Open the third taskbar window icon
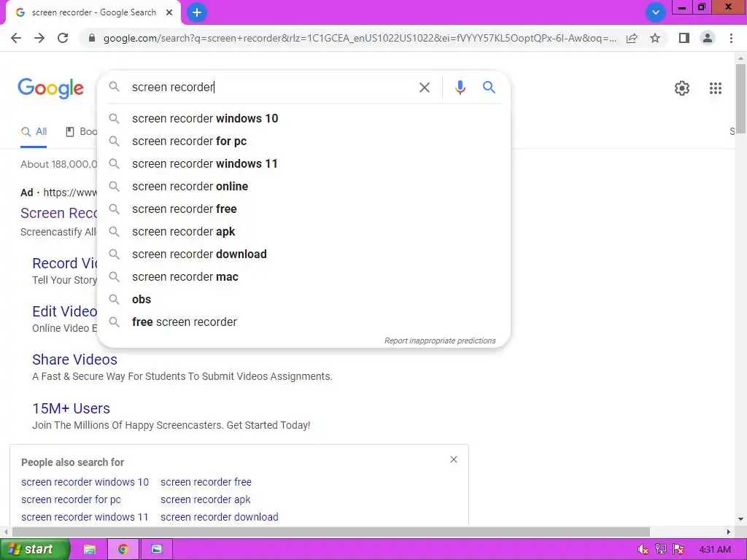This screenshot has height=560, width=747. [157, 550]
